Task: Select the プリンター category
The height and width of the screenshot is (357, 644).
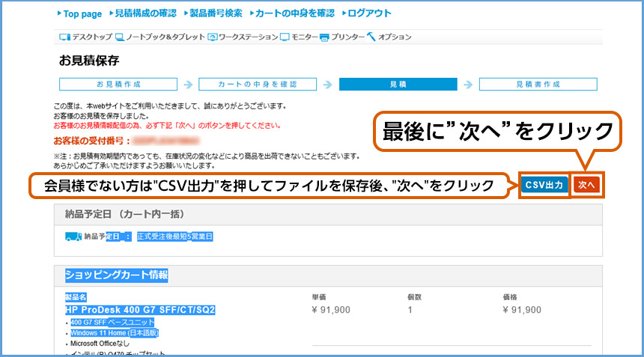Action: 348,37
